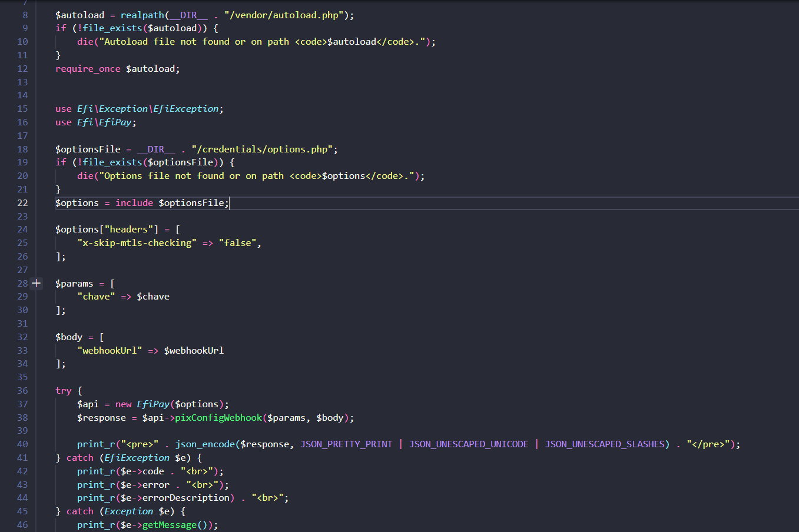This screenshot has height=532, width=799.
Task: Click the $body variable on line 32
Action: 69,337
